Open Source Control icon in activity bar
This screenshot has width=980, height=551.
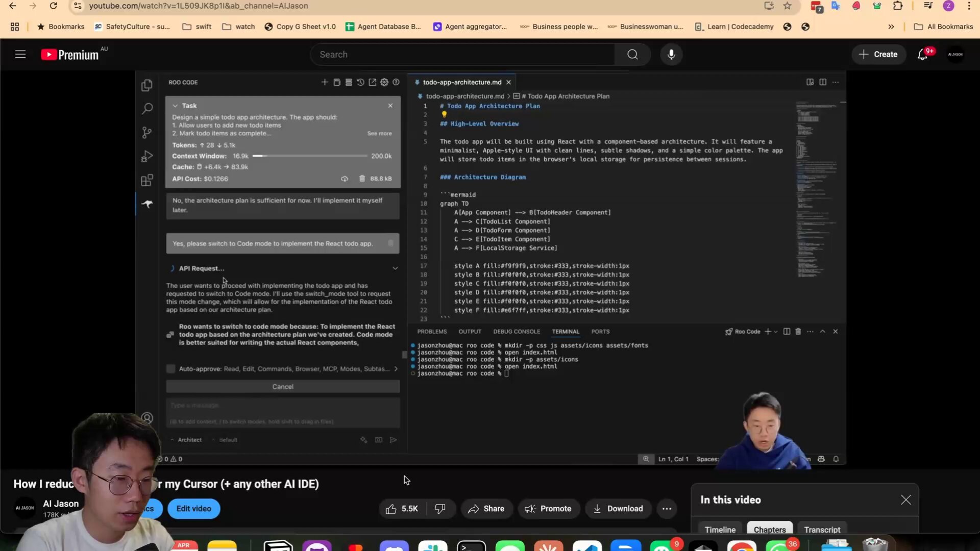point(147,133)
